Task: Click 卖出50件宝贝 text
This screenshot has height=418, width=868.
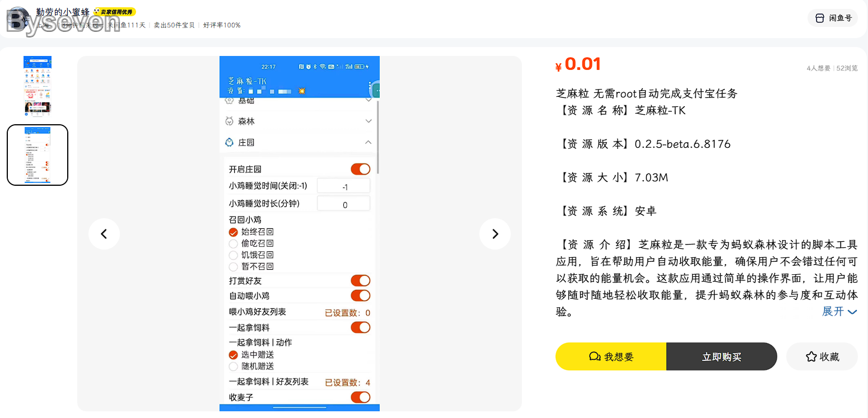Action: (x=174, y=25)
